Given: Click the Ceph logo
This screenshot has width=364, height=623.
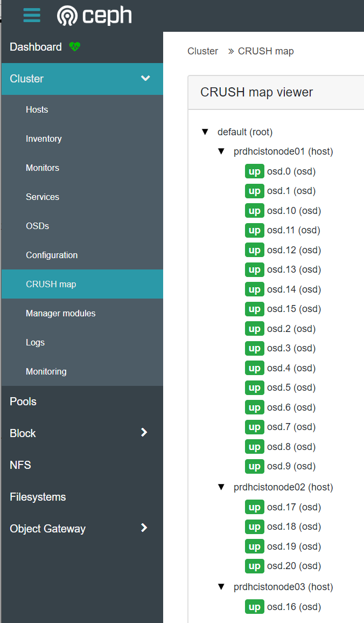Looking at the screenshot, I should pos(94,16).
